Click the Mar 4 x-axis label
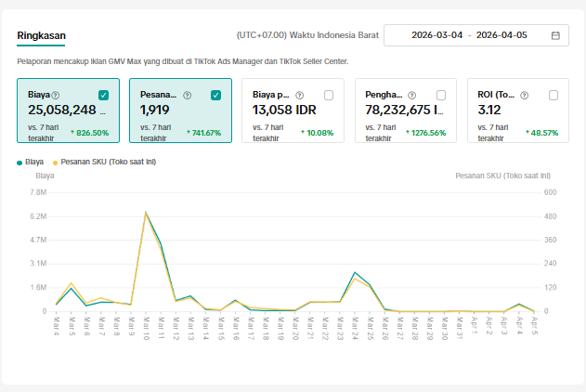The image size is (586, 392). click(x=57, y=326)
